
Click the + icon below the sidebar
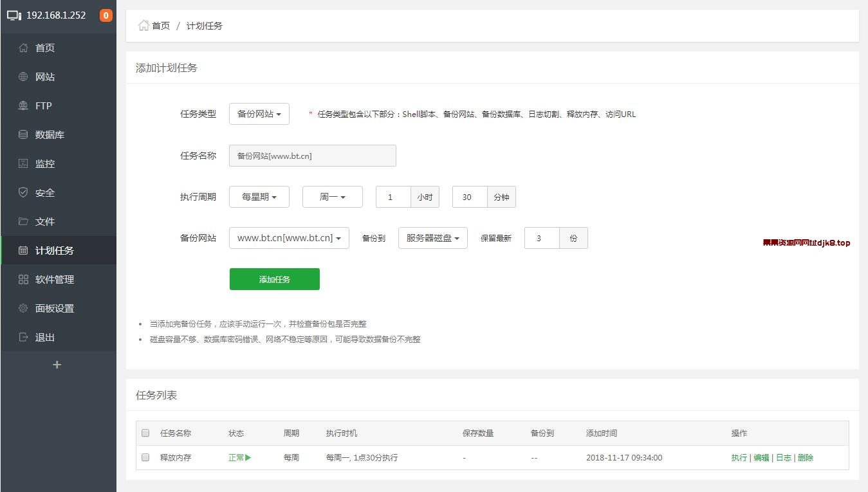pos(57,365)
